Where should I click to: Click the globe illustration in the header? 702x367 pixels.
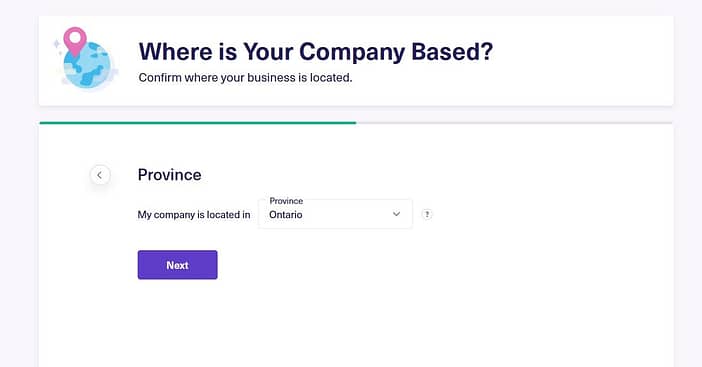pos(87,64)
